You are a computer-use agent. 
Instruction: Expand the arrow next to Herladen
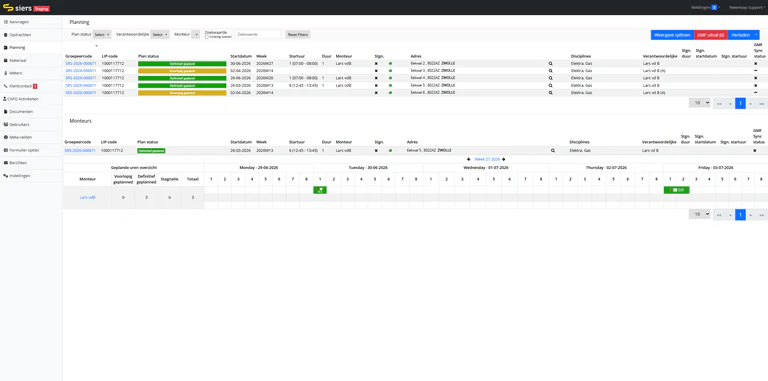[x=757, y=35]
